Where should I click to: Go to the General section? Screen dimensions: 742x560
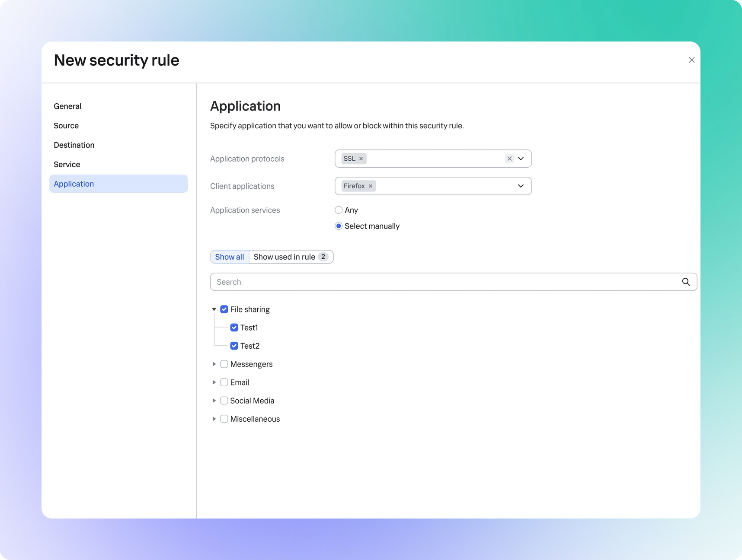67,106
